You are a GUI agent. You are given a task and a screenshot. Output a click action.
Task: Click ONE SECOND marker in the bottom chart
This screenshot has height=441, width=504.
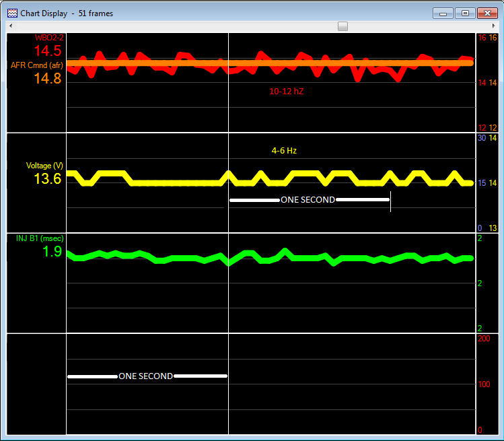(x=145, y=376)
